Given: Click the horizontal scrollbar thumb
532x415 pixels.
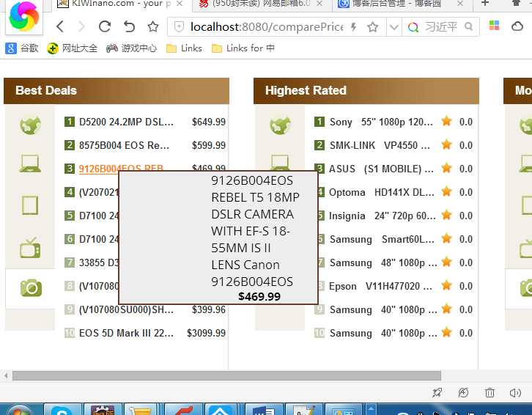Looking at the screenshot, I should coord(226,375).
